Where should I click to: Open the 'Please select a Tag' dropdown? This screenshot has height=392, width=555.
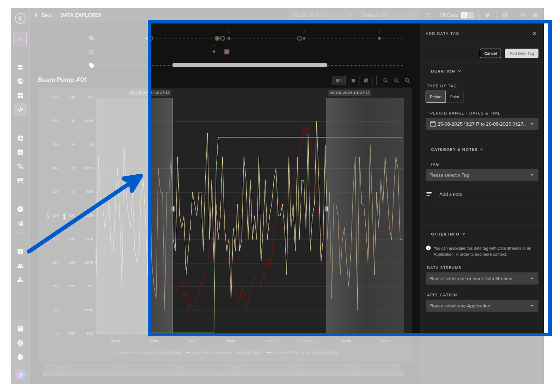481,175
